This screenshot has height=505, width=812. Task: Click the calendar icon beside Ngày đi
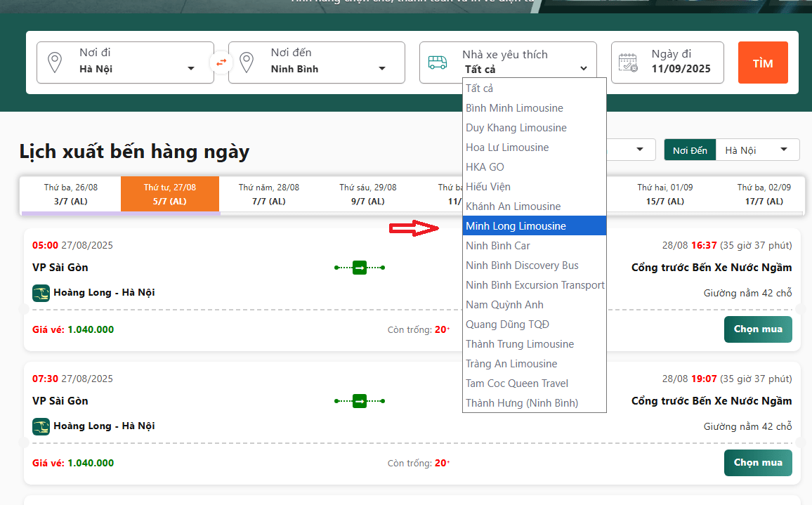tap(628, 63)
